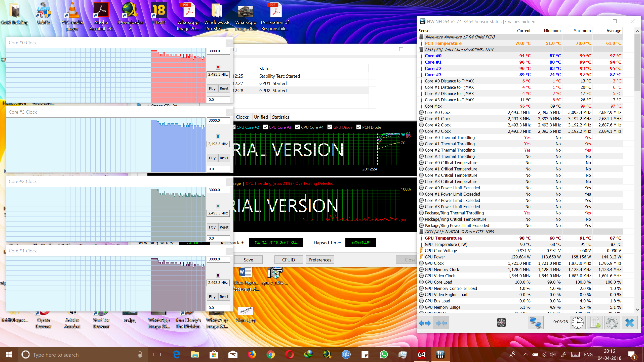Viewport: 644px width, 362px height.
Task: Switch to the Unified tab
Action: [x=261, y=117]
